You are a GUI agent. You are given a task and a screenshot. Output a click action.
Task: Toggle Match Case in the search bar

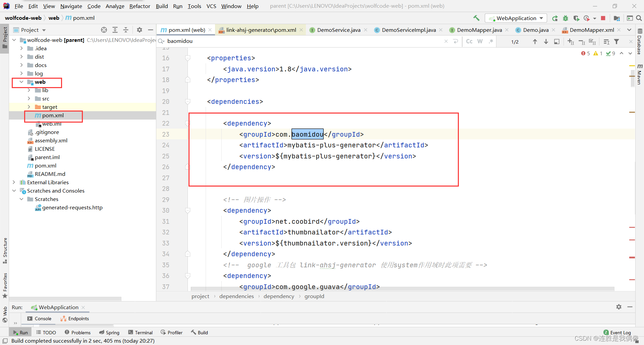(x=469, y=41)
